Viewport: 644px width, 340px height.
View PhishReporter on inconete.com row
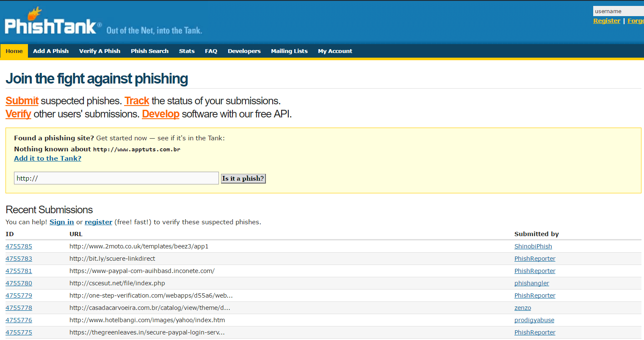pos(535,271)
